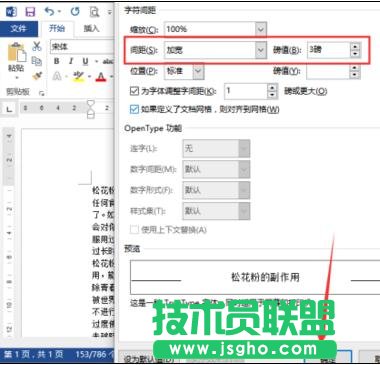Click the ruler tab selector L icon
Screen dimensions: 380x365
pos(10,108)
